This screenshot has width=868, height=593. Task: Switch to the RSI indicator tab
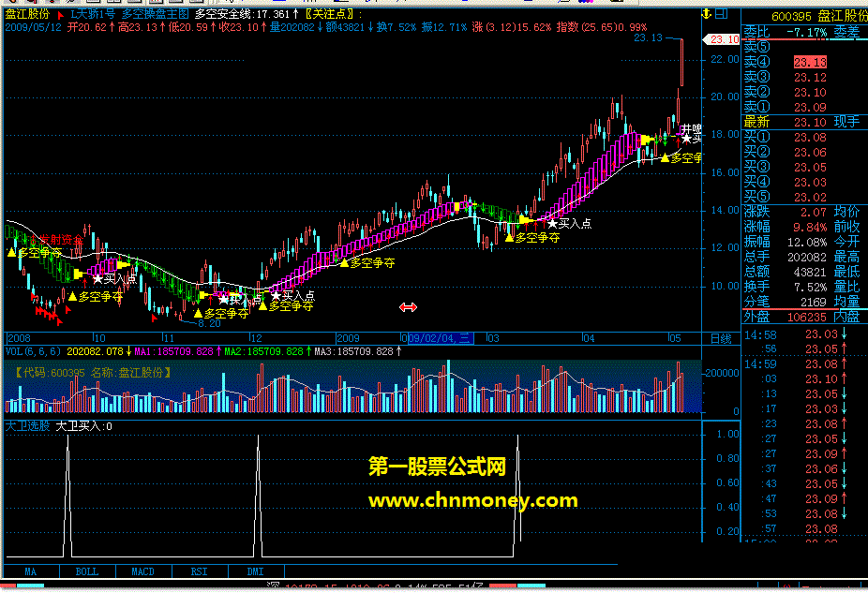click(200, 571)
